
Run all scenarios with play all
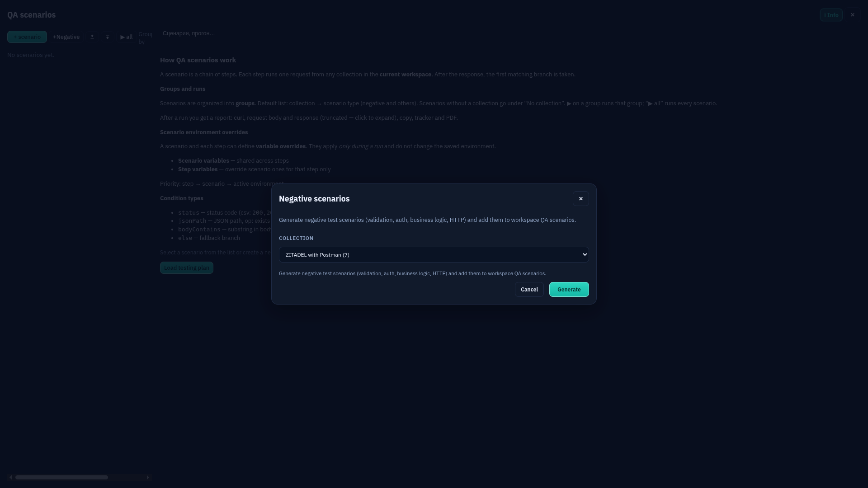(x=127, y=37)
